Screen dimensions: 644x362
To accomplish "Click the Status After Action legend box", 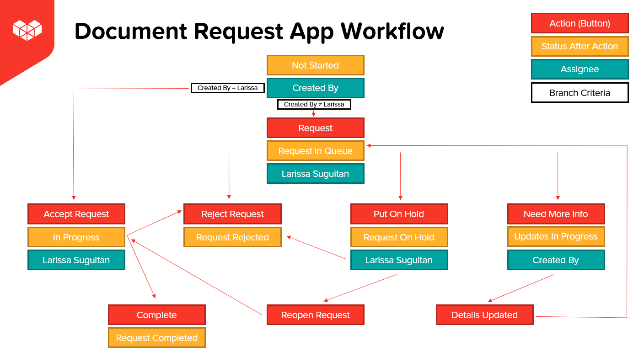I will point(580,46).
